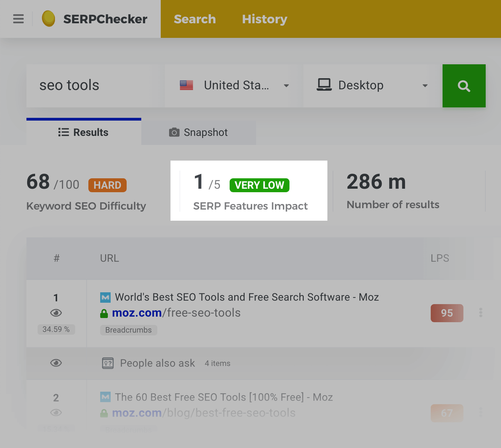Click the laptop device icon

pyautogui.click(x=324, y=85)
